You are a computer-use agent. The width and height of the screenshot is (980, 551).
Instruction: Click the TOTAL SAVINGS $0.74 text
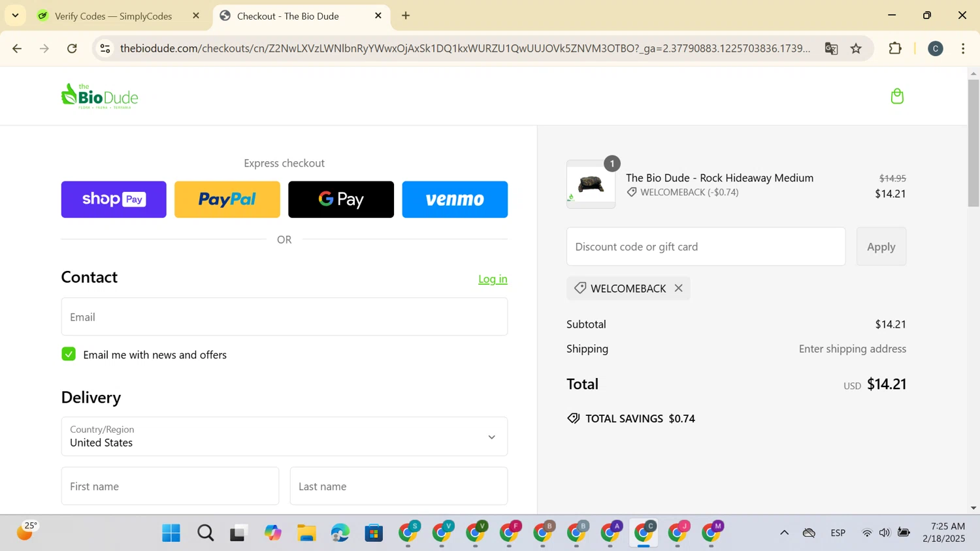pos(640,418)
